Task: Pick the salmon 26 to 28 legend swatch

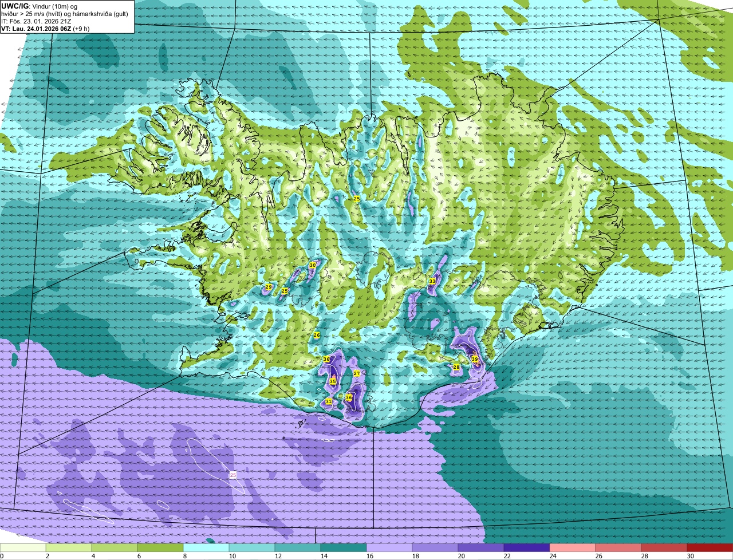Action: (618, 548)
